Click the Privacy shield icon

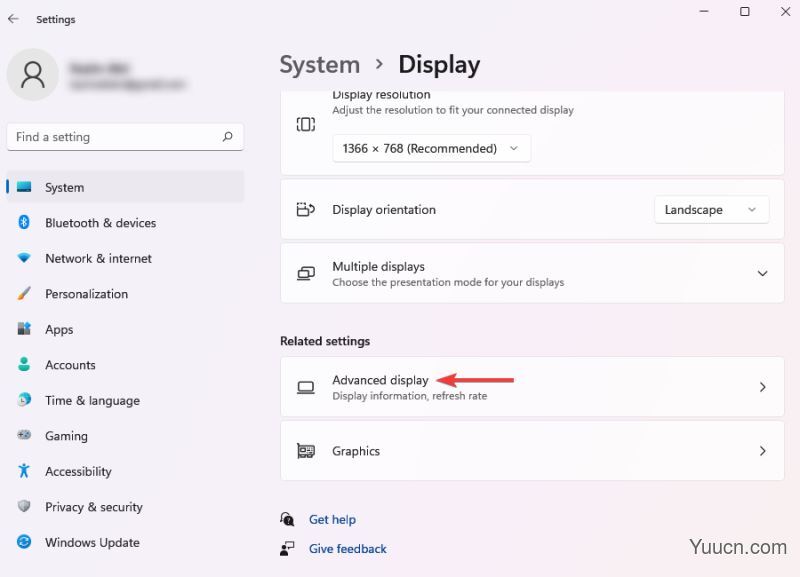[24, 506]
